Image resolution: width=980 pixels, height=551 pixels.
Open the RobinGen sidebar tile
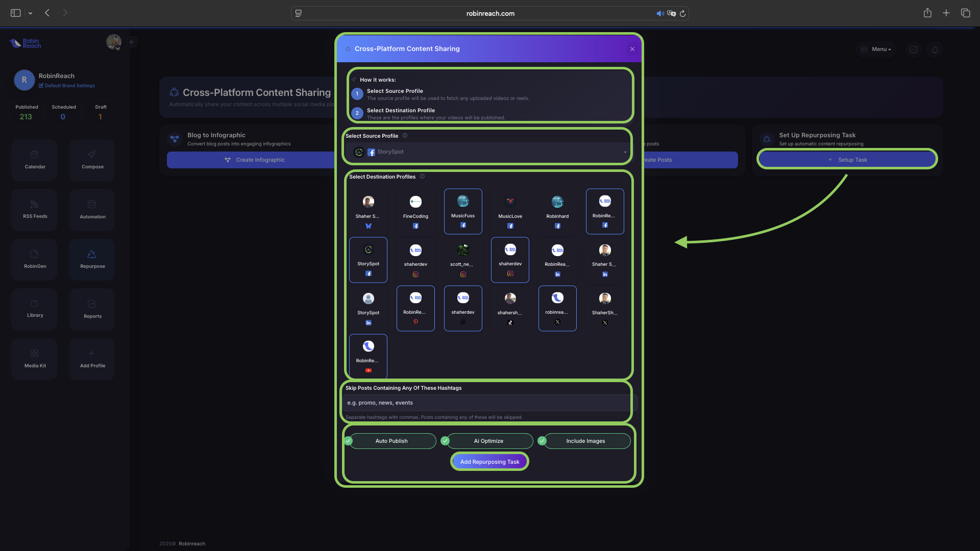coord(35,259)
